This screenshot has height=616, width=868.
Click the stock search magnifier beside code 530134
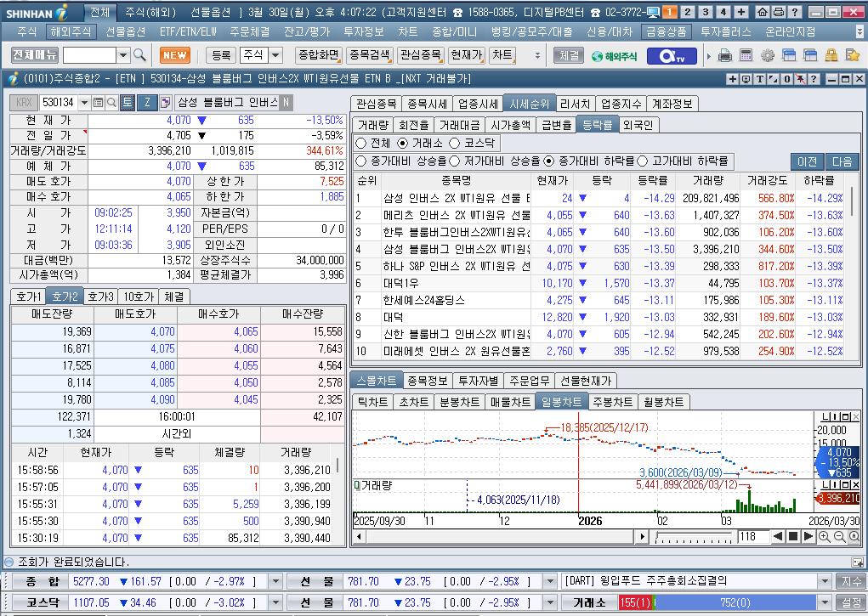point(111,103)
